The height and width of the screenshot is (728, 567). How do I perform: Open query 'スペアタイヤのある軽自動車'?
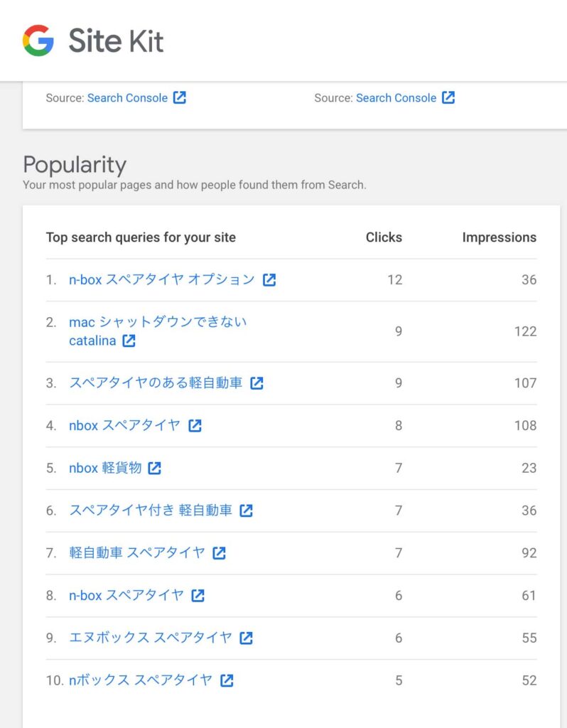pos(156,382)
